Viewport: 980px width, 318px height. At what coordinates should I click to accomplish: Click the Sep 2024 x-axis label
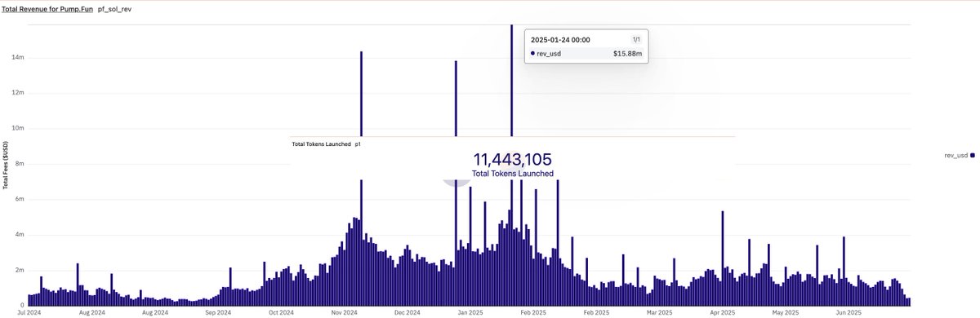point(218,312)
